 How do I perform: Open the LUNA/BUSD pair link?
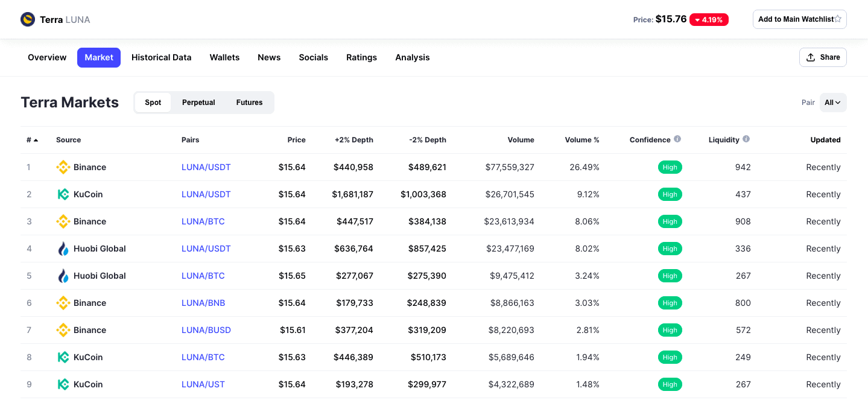coord(206,330)
